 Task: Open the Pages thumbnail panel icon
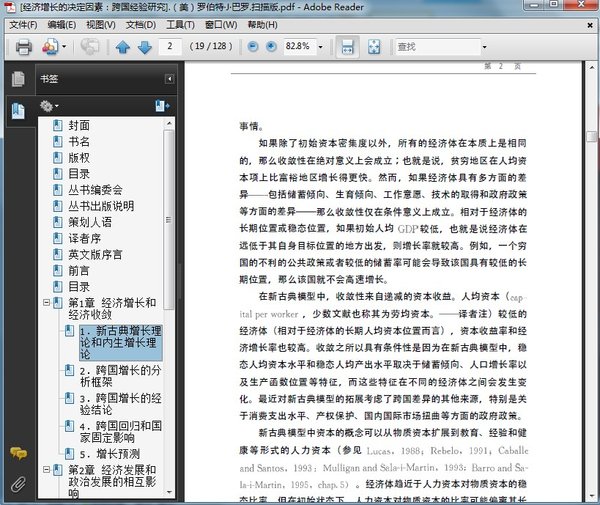[x=18, y=79]
